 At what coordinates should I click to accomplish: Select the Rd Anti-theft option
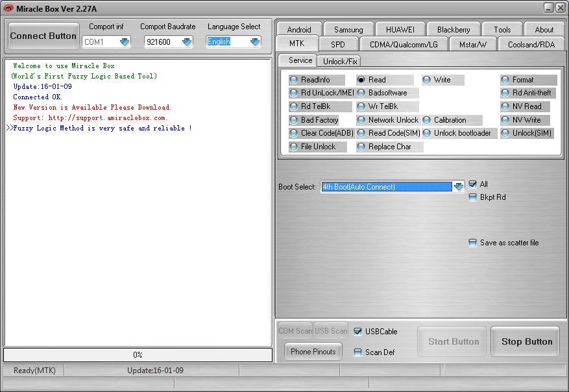point(529,93)
